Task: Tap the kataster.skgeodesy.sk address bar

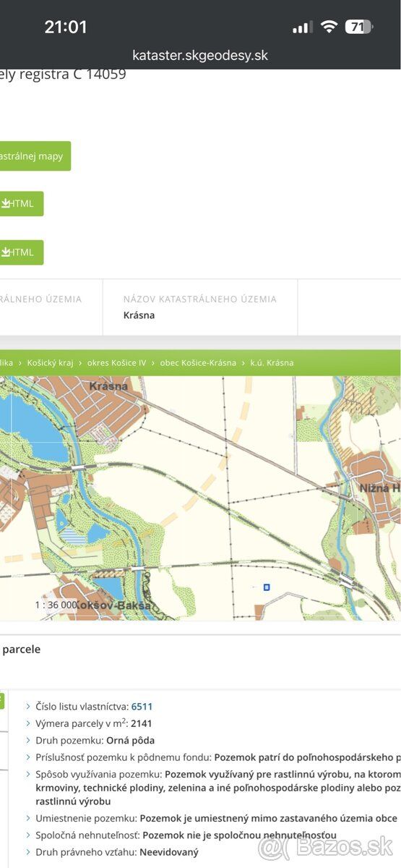Action: point(200,55)
